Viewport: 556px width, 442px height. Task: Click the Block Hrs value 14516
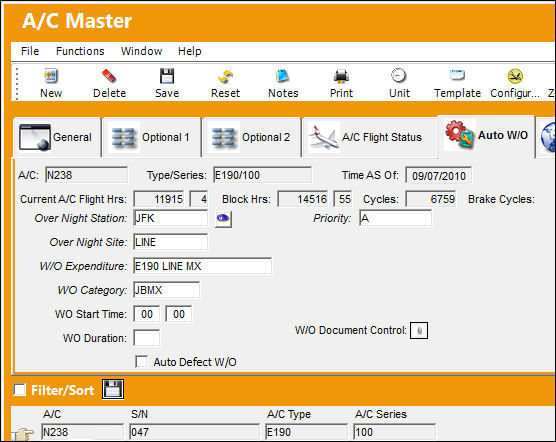tap(303, 199)
